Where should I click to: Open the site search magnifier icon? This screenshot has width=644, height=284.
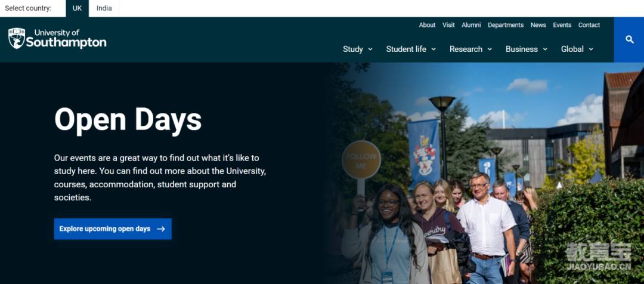pos(629,39)
